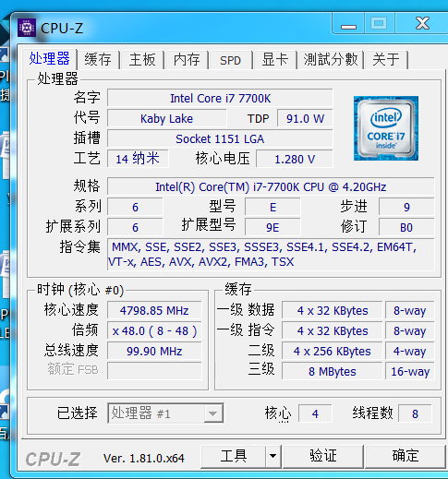Image resolution: width=448 pixels, height=479 pixels.
Task: Open the 处理器 #1 selection dropdown
Action: pos(165,413)
